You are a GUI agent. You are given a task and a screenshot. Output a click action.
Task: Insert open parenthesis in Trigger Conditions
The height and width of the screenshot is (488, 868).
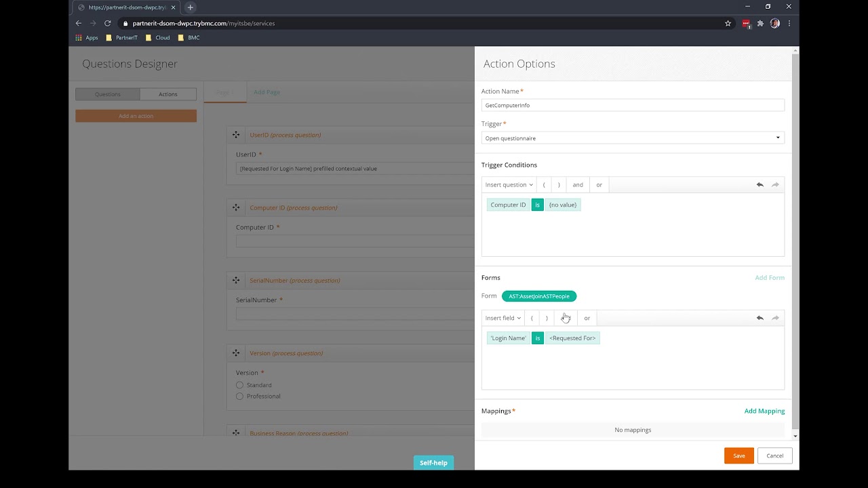(544, 185)
